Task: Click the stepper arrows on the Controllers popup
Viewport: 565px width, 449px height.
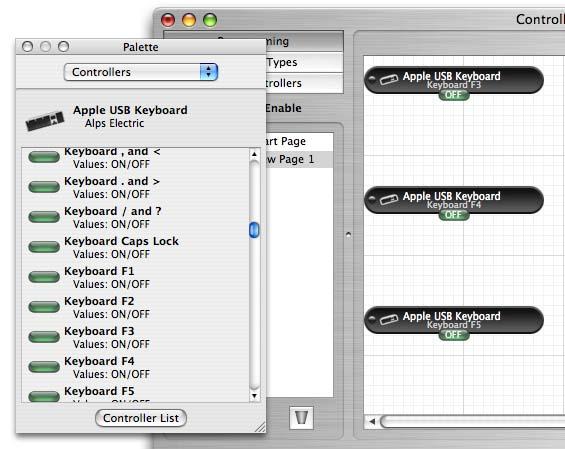Action: [x=209, y=72]
